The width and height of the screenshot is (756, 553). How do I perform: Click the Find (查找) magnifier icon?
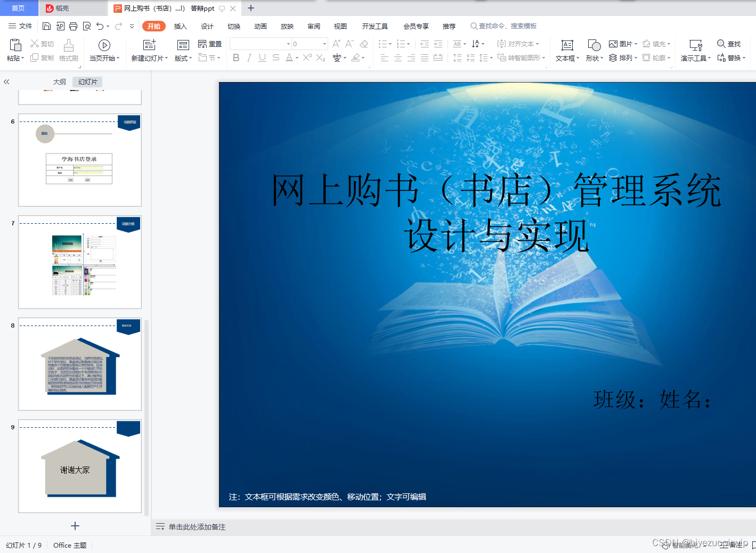click(721, 44)
